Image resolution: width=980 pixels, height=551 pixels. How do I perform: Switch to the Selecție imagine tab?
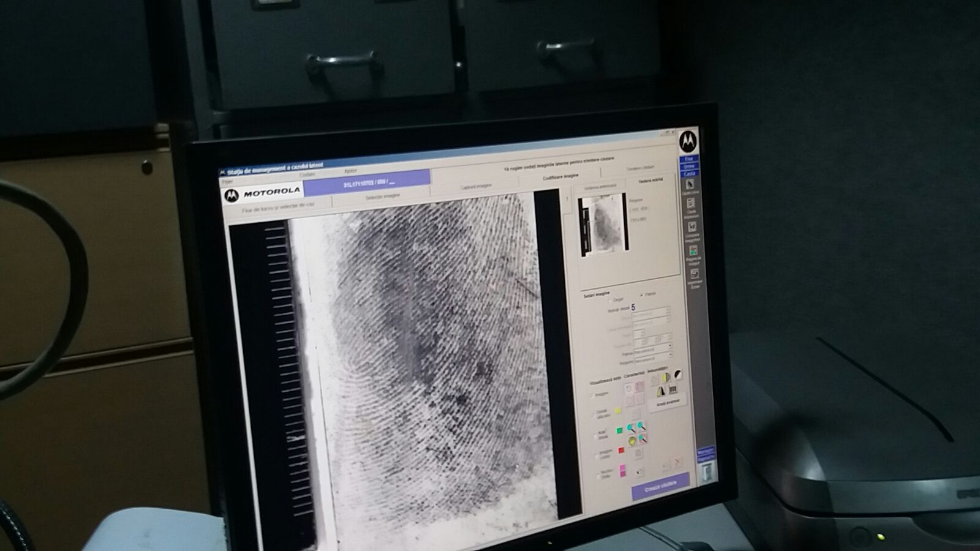point(382,196)
